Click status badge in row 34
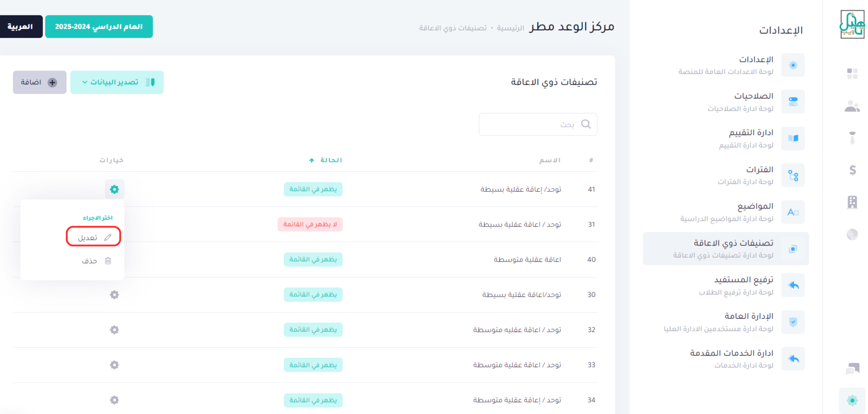868x414 pixels. pyautogui.click(x=313, y=400)
